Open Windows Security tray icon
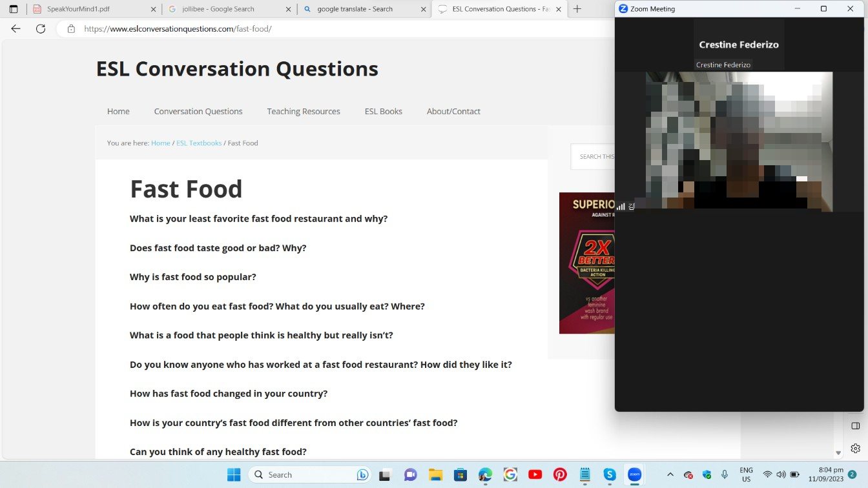868x488 pixels. 707,474
